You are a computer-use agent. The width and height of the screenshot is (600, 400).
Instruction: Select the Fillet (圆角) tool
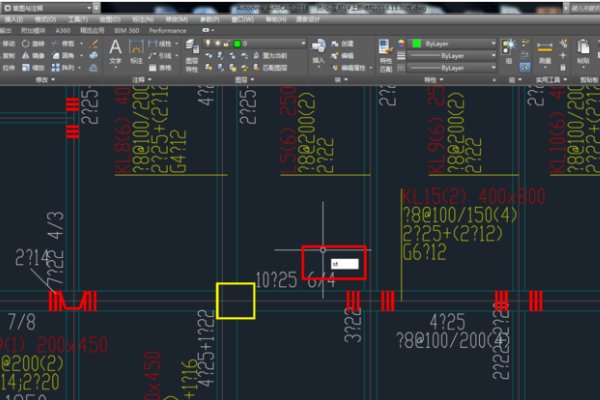[x=63, y=56]
